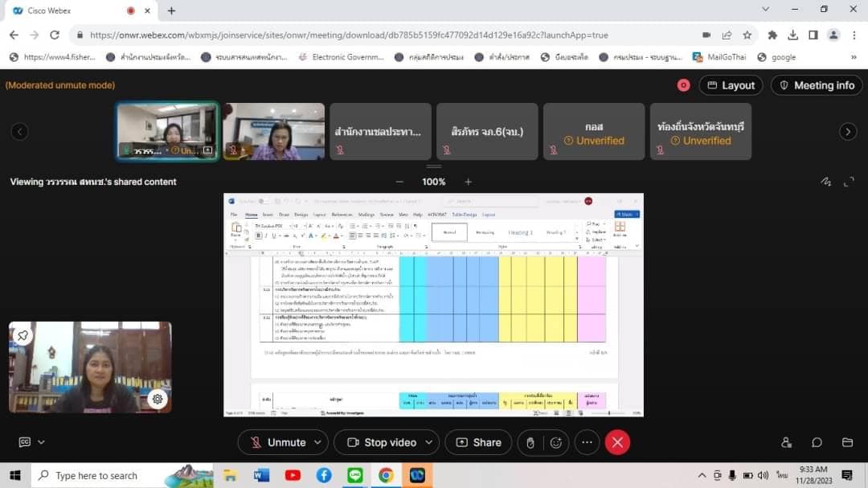The height and width of the screenshot is (488, 868).
Task: Open the MailGoThai bookmark
Action: click(719, 57)
